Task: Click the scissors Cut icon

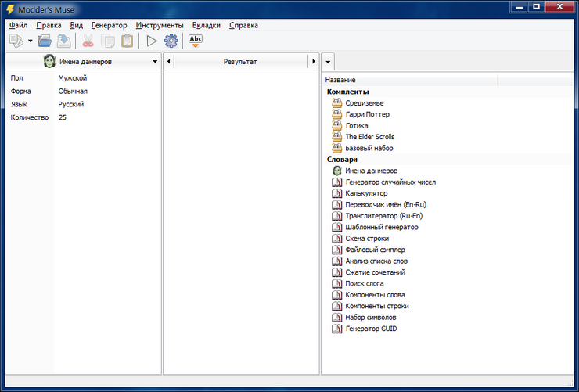Action: coord(88,41)
